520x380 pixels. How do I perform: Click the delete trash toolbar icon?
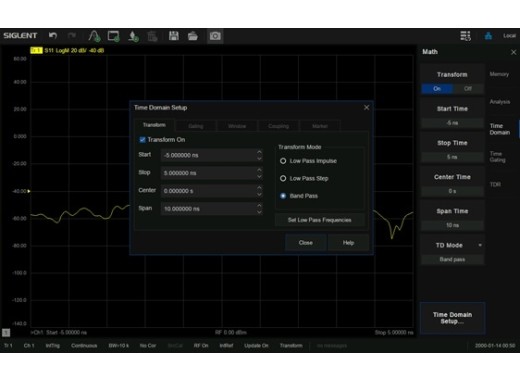tap(152, 36)
